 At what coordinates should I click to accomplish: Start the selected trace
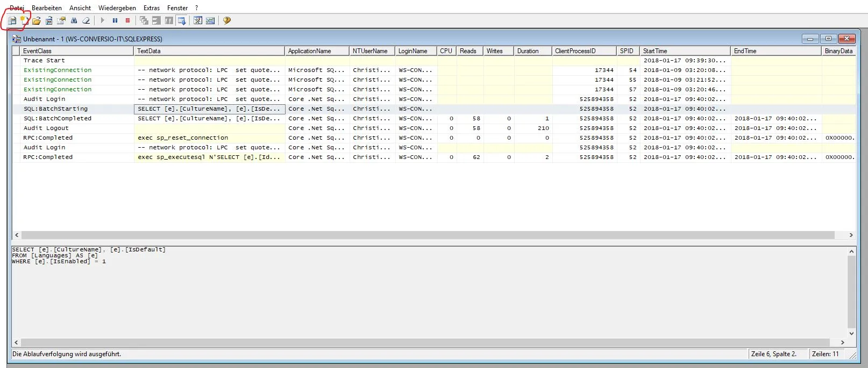(102, 20)
